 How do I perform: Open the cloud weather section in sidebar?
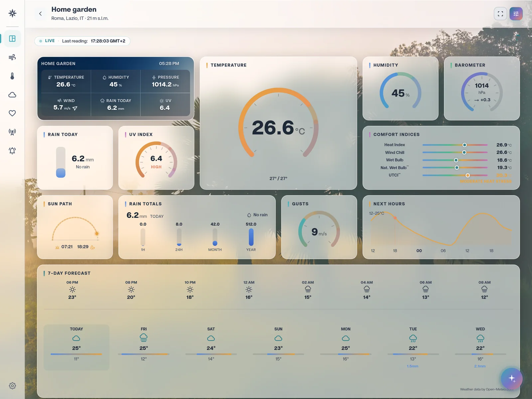12,95
